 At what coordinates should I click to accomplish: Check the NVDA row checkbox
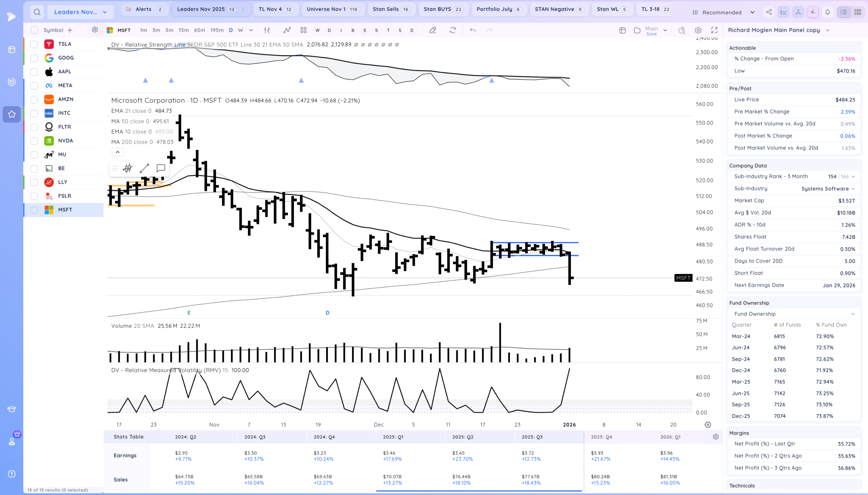tap(34, 141)
